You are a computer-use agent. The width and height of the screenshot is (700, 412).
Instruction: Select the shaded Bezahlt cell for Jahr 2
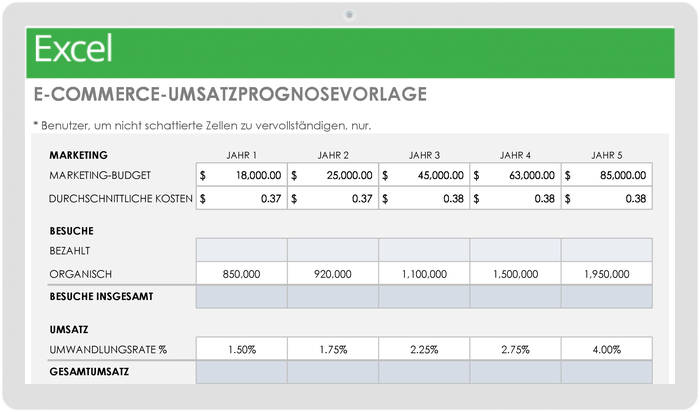333,250
